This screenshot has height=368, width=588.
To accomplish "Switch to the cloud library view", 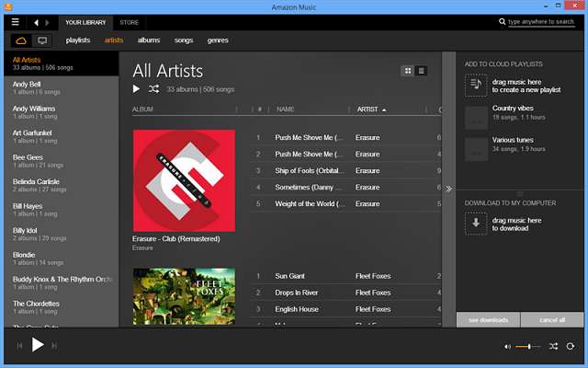I will coord(21,40).
